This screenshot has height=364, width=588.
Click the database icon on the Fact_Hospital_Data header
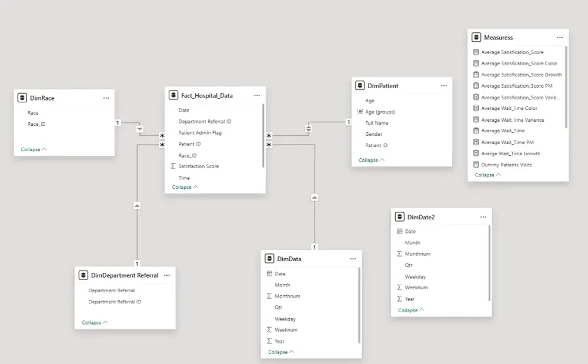click(173, 95)
